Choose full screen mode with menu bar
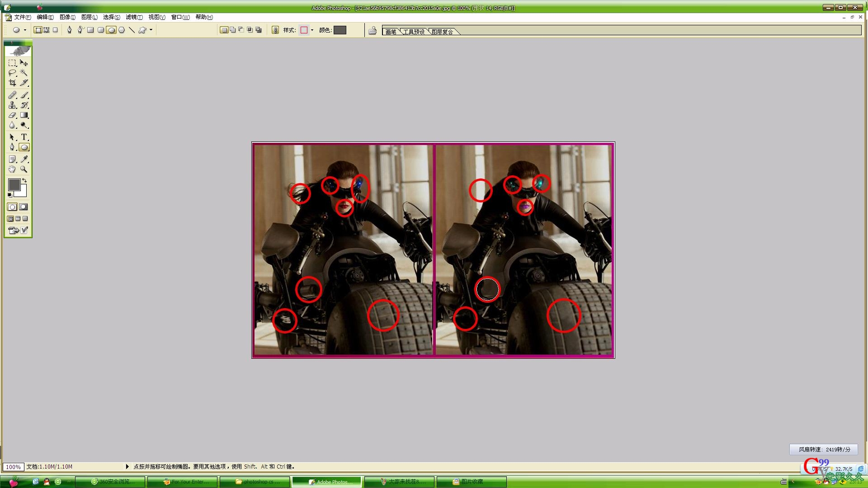868x488 pixels. [18, 219]
